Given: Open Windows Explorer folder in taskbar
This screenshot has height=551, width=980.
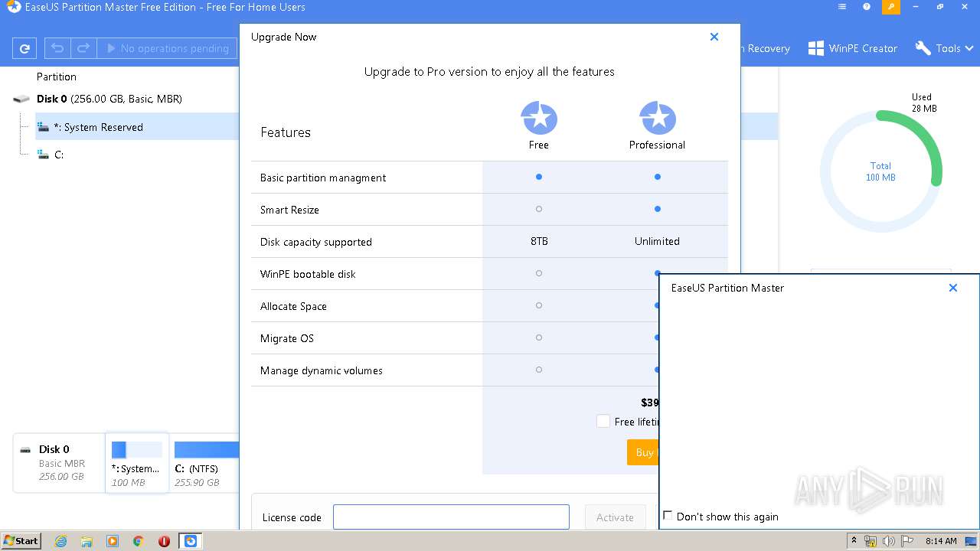Looking at the screenshot, I should click(87, 541).
